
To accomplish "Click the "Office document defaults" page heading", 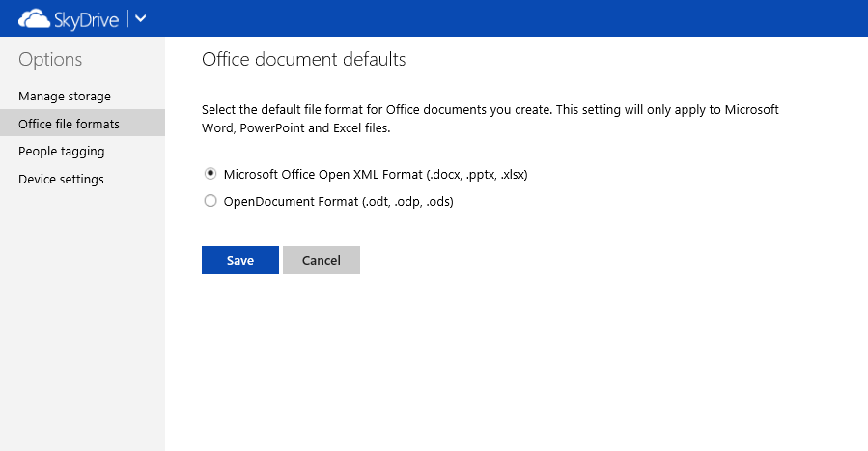I will [303, 60].
